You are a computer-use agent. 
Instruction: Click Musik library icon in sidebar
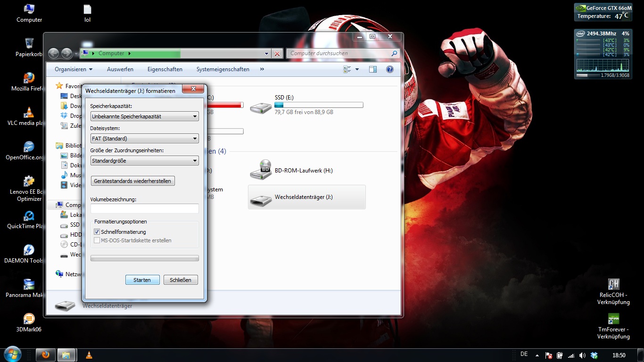(65, 175)
